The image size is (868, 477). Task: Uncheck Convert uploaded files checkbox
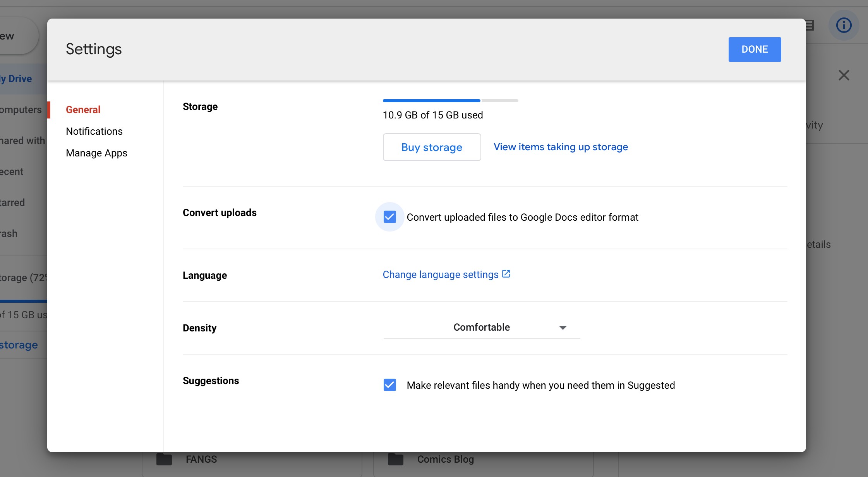[x=389, y=217]
